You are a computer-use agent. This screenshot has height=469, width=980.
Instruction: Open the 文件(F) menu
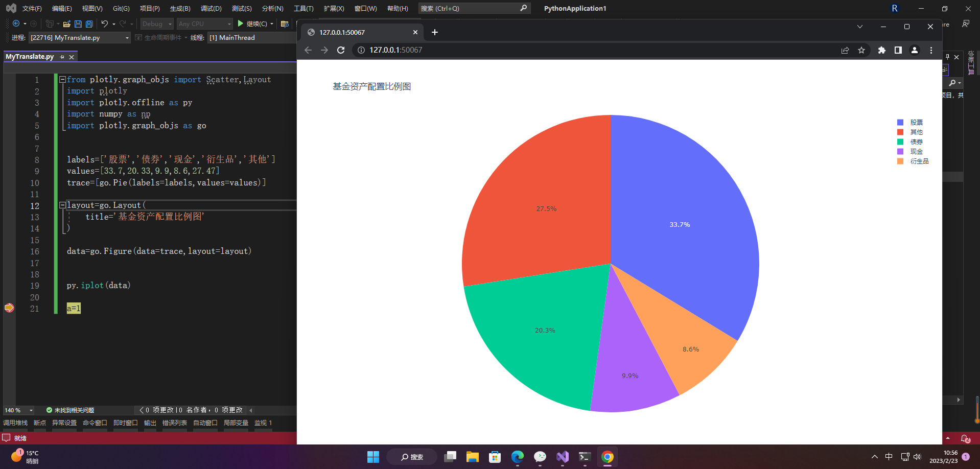click(x=32, y=9)
